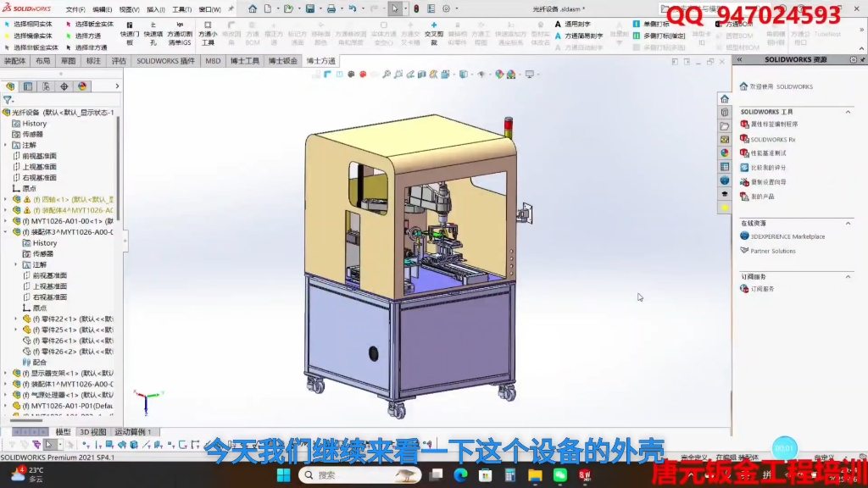The height and width of the screenshot is (488, 868).
Task: Open File Explorer from the Windows taskbar
Action: coord(535,474)
